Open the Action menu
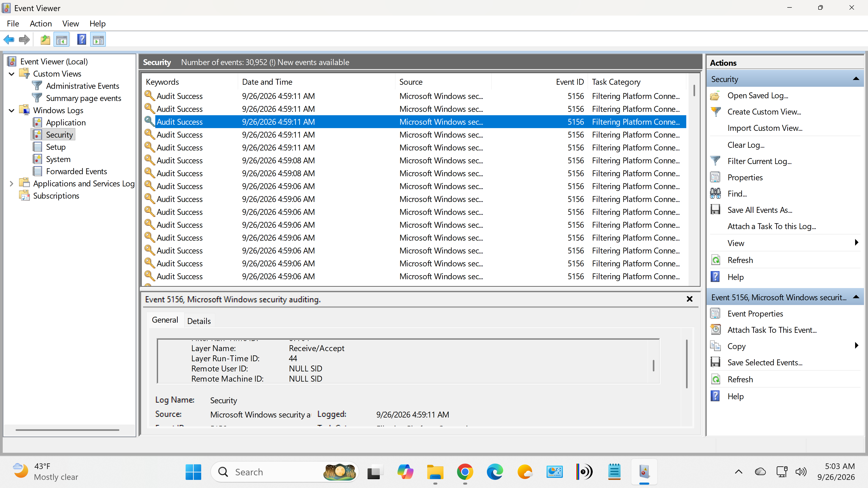Image resolution: width=868 pixels, height=488 pixels. [x=41, y=23]
